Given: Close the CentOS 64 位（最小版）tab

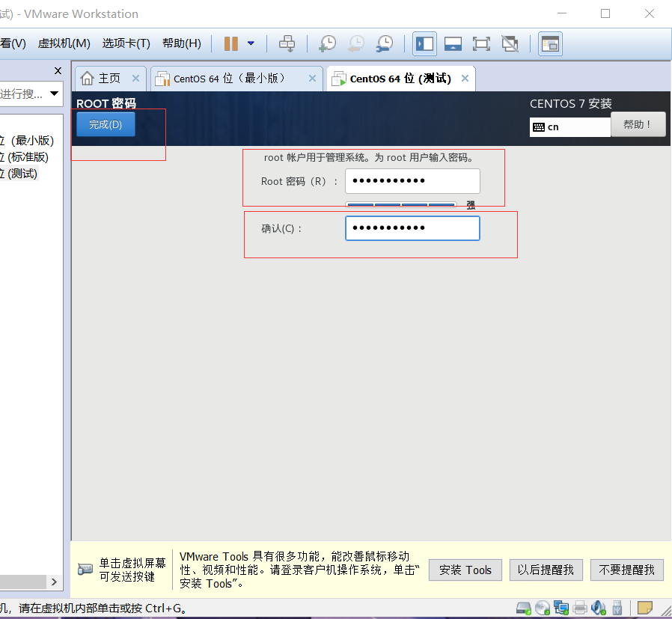Looking at the screenshot, I should [x=313, y=79].
